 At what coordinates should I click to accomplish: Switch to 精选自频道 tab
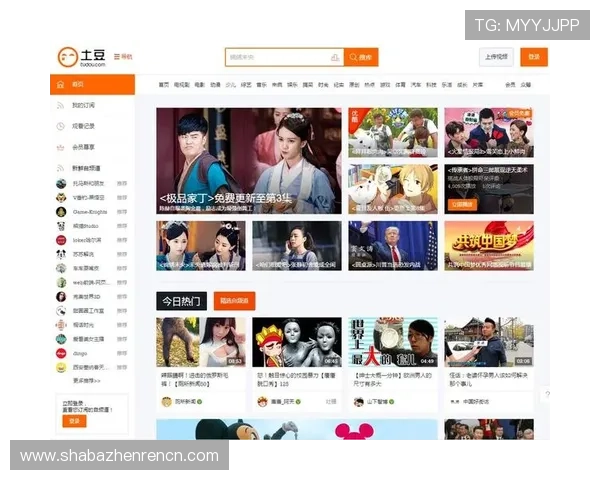click(235, 301)
